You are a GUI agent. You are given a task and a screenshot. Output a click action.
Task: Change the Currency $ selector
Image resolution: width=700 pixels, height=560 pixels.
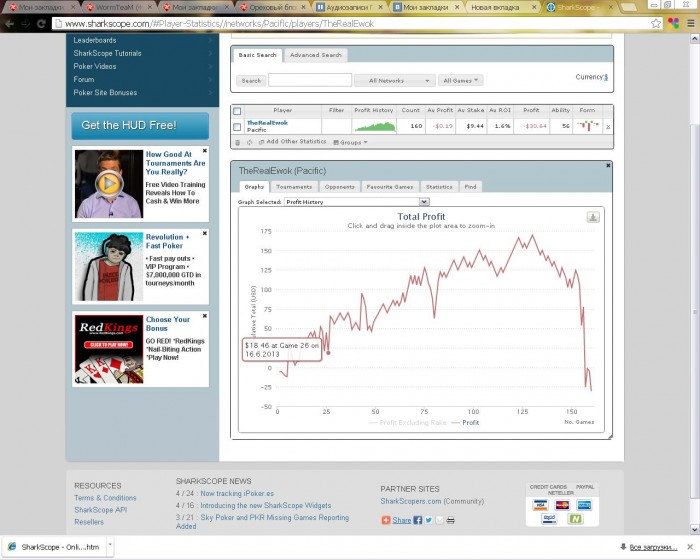(x=606, y=77)
